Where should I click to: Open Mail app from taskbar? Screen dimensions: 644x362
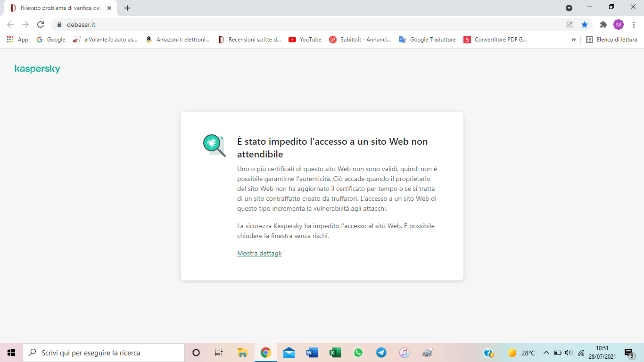tap(289, 353)
